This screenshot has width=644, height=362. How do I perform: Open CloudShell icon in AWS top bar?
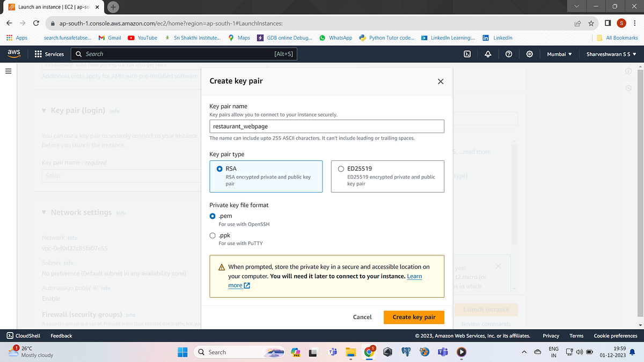467,54
